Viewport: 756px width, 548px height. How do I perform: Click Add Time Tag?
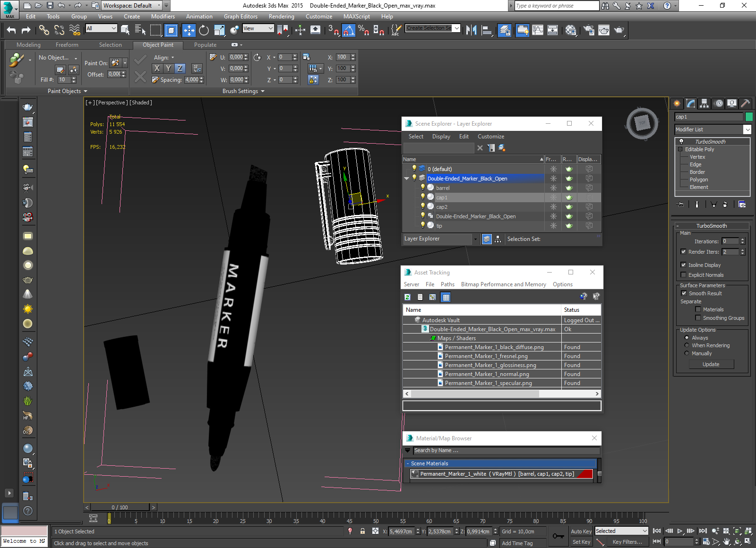[517, 543]
